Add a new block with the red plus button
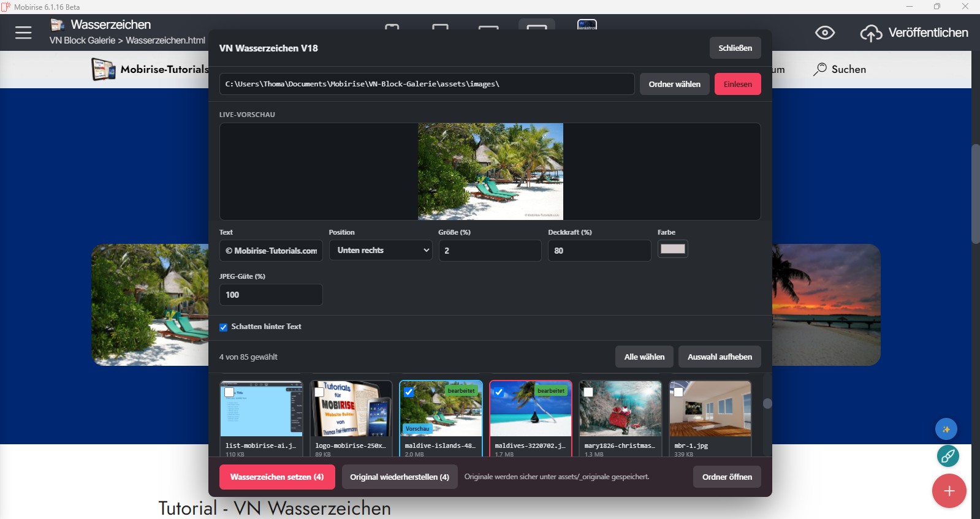The height and width of the screenshot is (519, 980). tap(949, 491)
